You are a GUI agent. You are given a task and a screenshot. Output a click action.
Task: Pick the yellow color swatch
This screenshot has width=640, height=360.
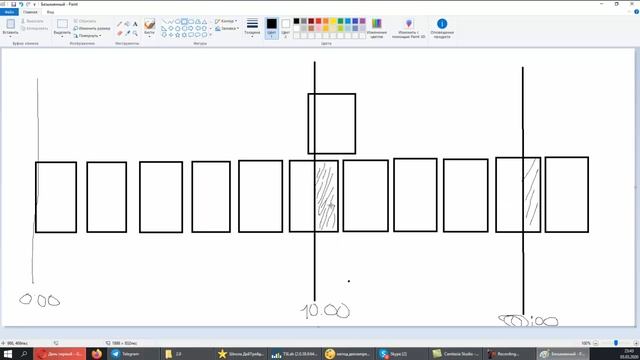pos(333,21)
